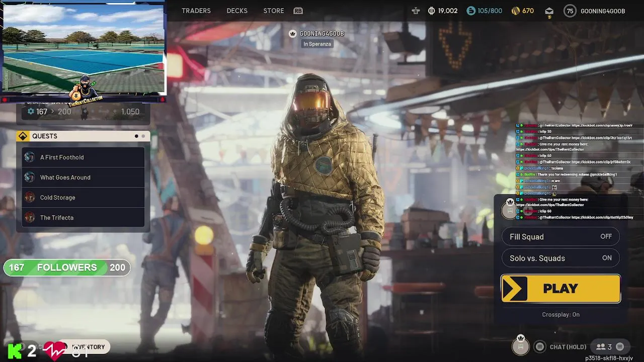644x362 pixels.
Task: Open the Store menu tab
Action: [x=274, y=11]
